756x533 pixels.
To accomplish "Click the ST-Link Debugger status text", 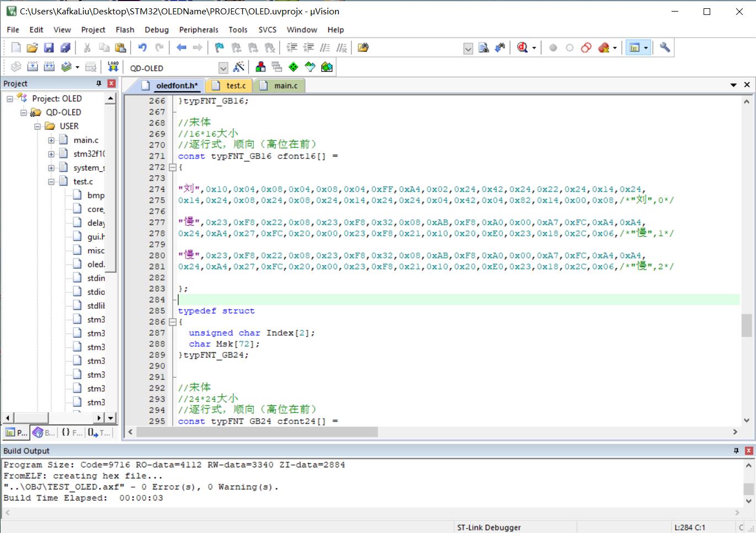I will [489, 527].
